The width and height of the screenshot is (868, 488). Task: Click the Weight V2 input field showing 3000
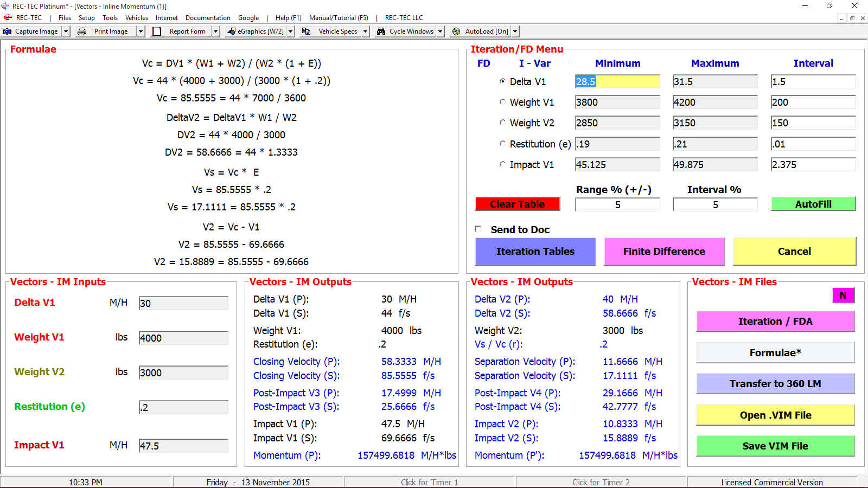[183, 373]
